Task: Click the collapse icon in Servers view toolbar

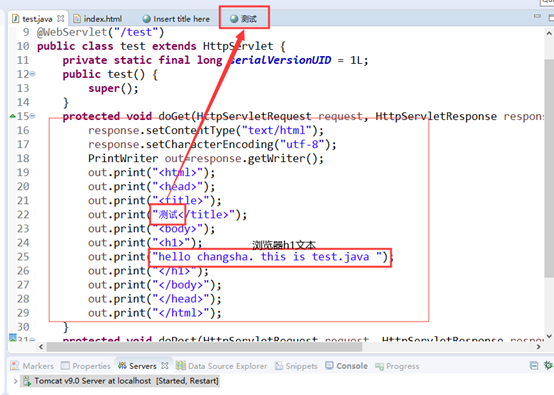Action: [x=534, y=365]
